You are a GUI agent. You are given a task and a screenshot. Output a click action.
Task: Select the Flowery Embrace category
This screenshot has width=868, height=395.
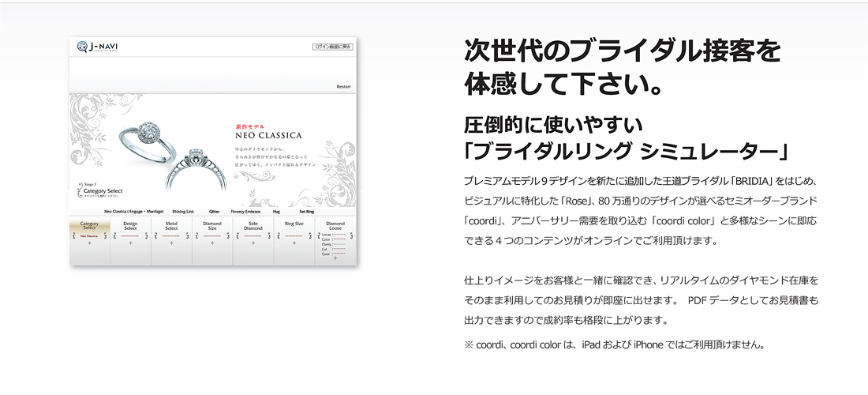(x=244, y=212)
